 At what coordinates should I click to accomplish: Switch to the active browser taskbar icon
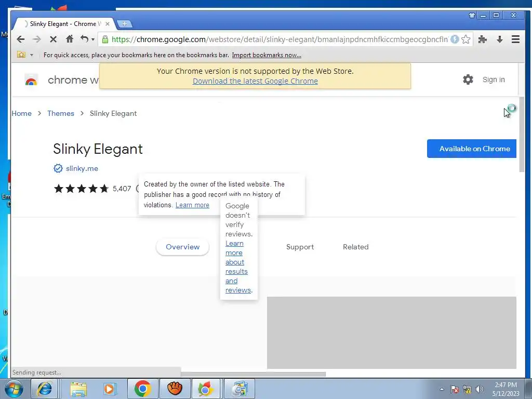pyautogui.click(x=206, y=389)
